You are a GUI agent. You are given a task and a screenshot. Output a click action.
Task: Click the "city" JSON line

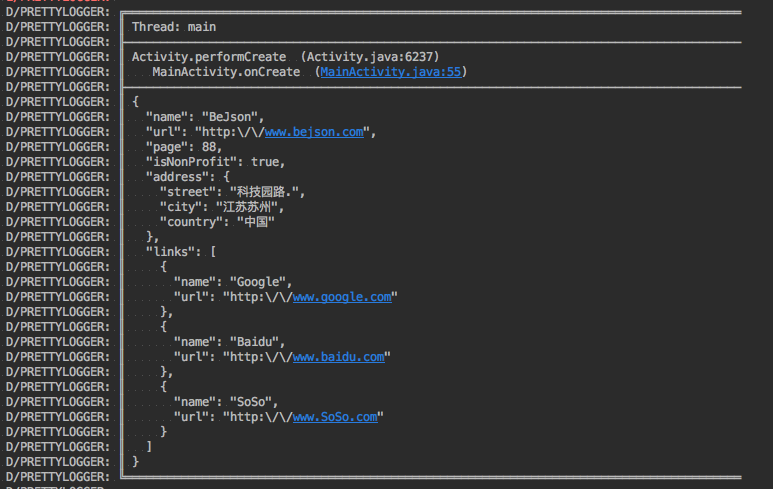coord(221,207)
